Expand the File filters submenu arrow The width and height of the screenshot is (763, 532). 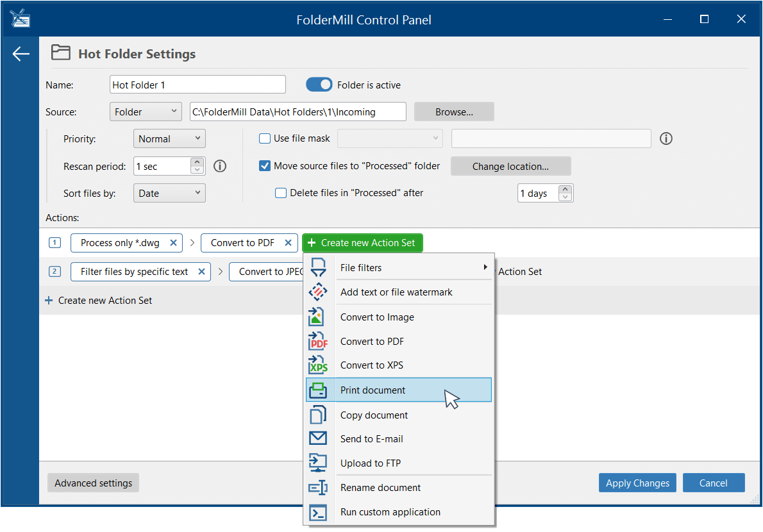pos(485,267)
